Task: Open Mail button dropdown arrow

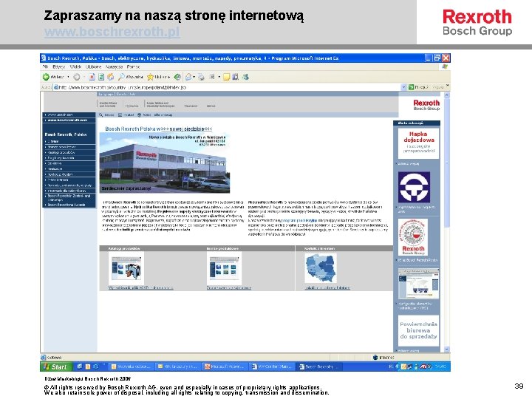Action: pyautogui.click(x=194, y=77)
